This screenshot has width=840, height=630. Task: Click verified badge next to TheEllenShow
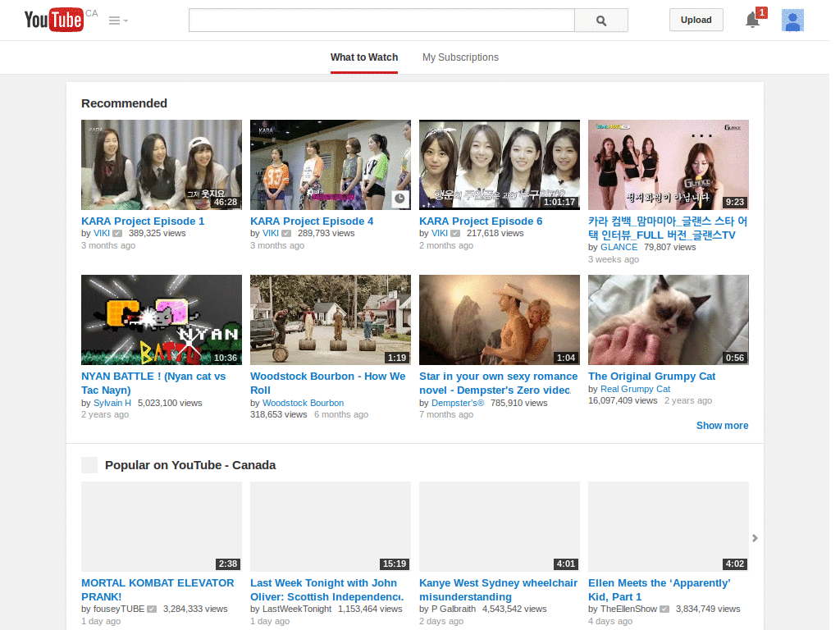(x=664, y=609)
